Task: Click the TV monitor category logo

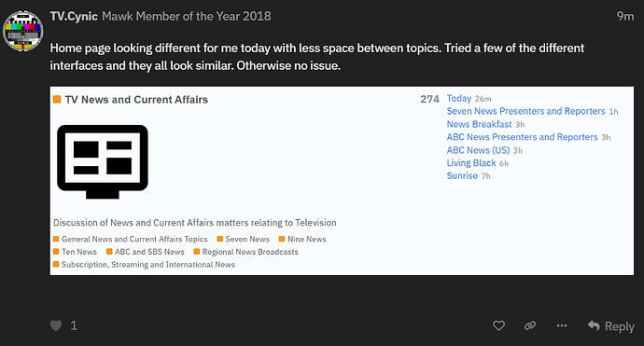Action: click(x=103, y=161)
